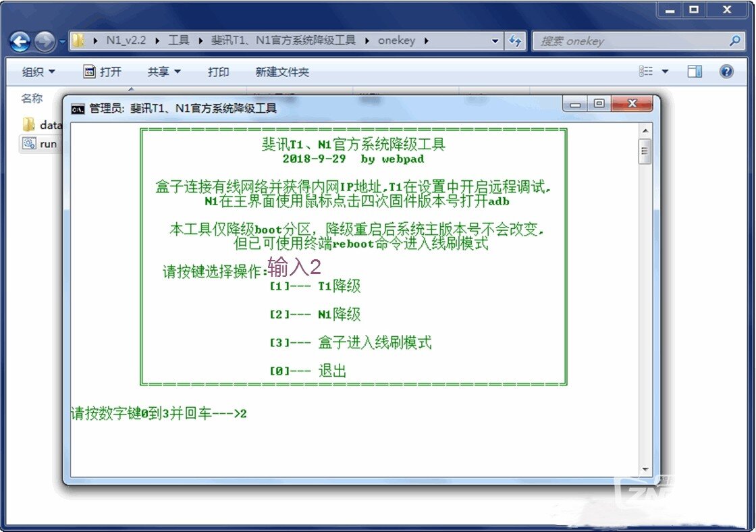Viewport: 756px width, 532px height.
Task: Click console scrollbar thumb
Action: 645,151
